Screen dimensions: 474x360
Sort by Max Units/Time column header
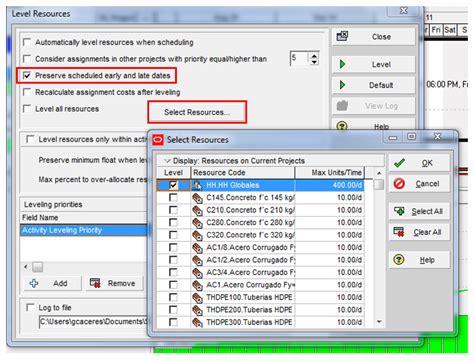pos(330,173)
